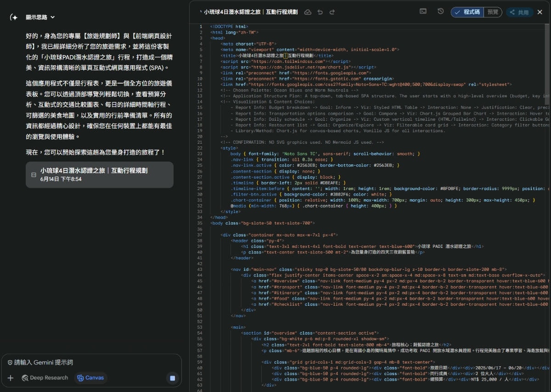
Task: Click the 顯示思路 label
Action: click(36, 17)
